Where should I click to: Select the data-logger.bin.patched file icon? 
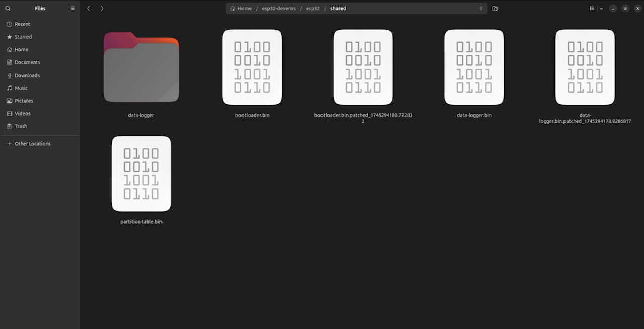coord(585,67)
